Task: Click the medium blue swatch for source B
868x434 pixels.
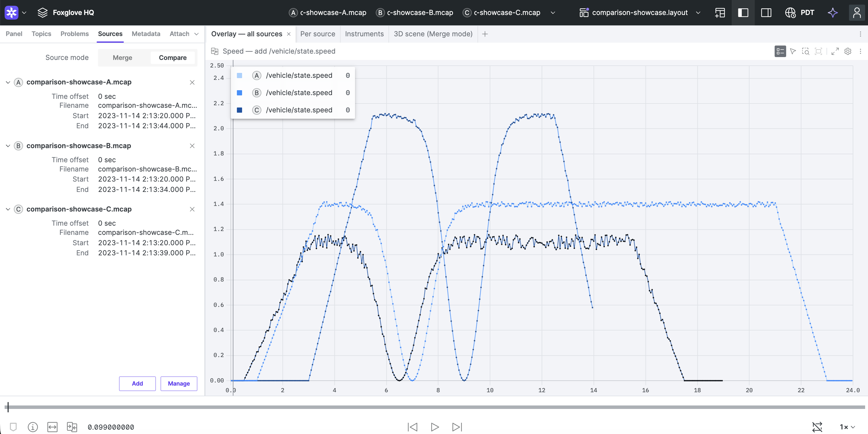Action: (x=239, y=93)
